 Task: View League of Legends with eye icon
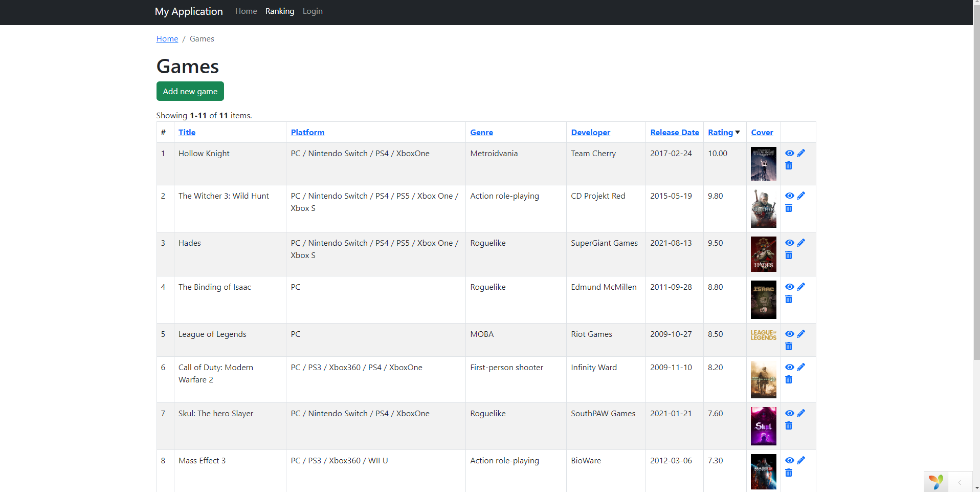point(790,334)
